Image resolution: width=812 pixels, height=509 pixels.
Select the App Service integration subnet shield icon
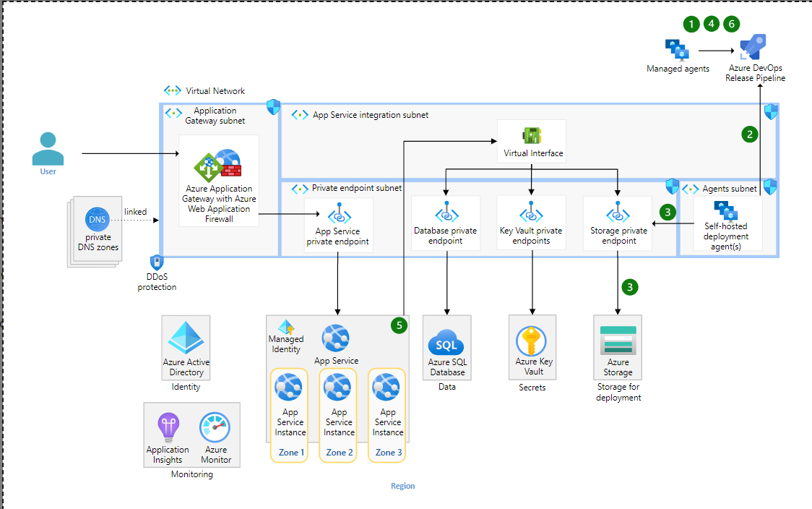(x=771, y=111)
